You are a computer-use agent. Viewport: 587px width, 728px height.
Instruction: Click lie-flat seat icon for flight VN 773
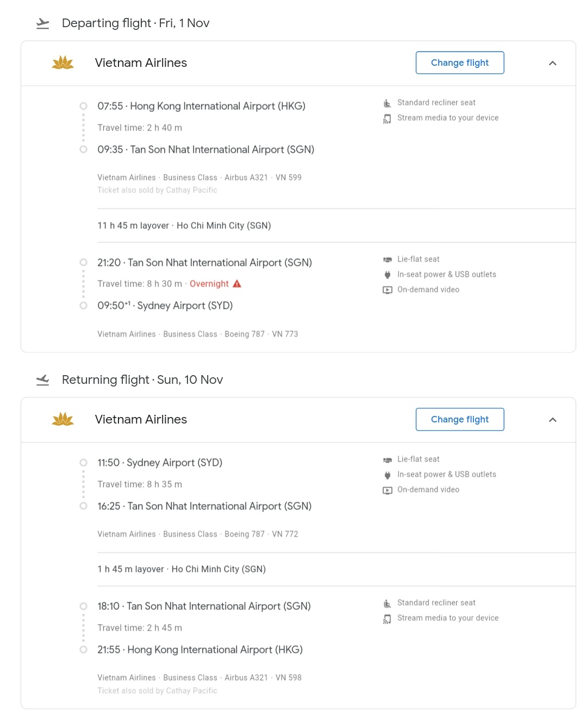tap(387, 260)
